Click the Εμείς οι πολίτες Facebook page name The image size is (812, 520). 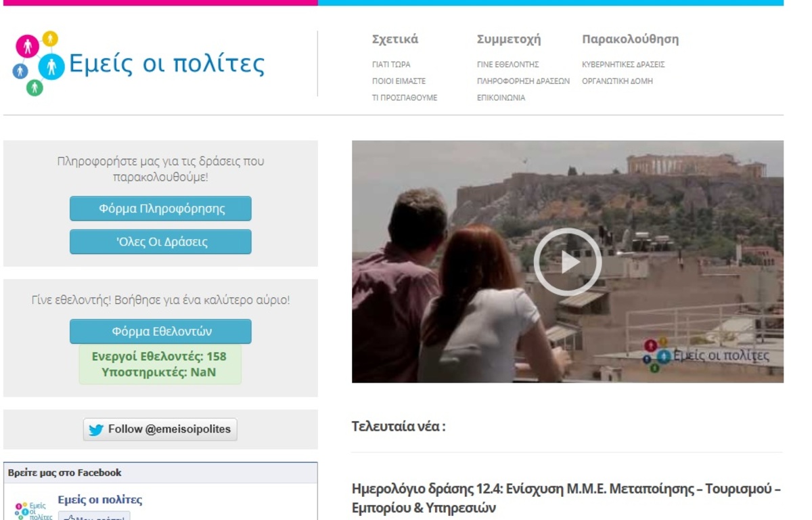coord(100,500)
